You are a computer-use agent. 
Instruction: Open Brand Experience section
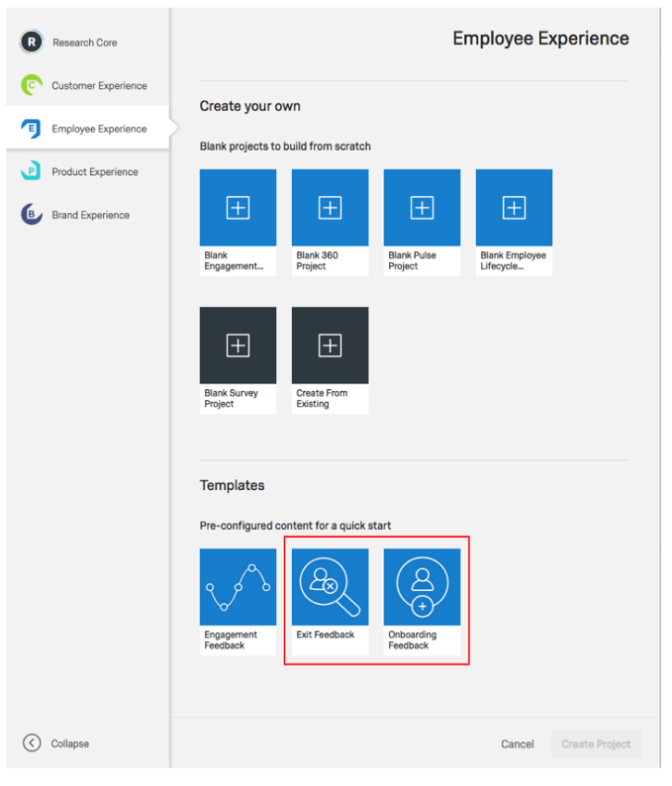pos(91,215)
